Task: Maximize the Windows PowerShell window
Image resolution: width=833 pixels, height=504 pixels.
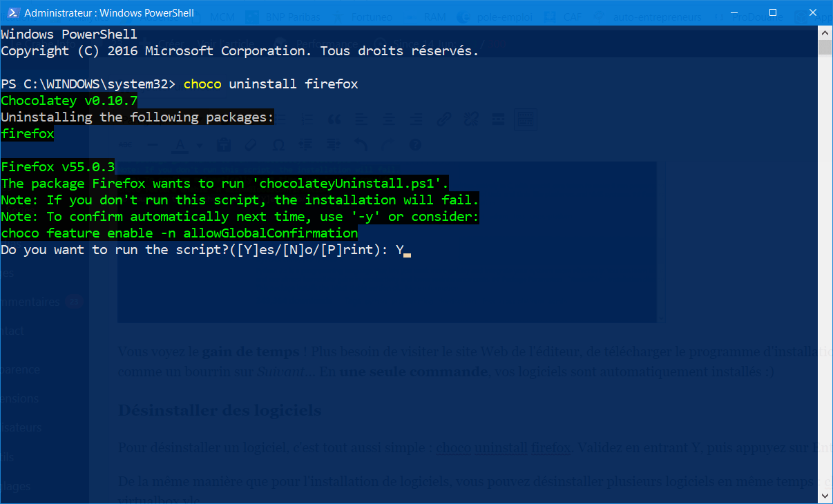Action: pos(773,12)
